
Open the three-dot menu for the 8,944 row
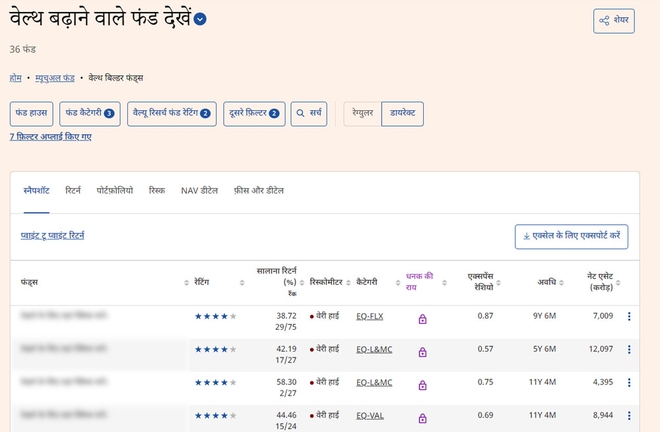pyautogui.click(x=629, y=416)
